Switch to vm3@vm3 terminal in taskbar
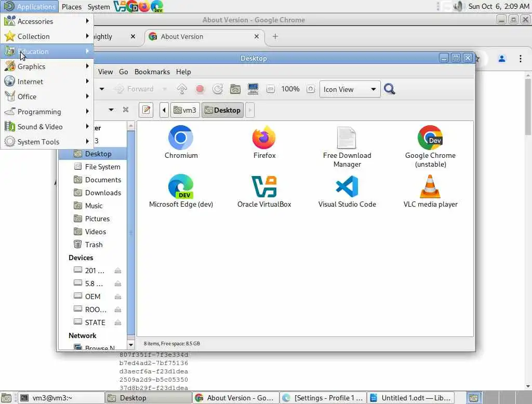Screen dimensions: 532x404 coord(60,398)
